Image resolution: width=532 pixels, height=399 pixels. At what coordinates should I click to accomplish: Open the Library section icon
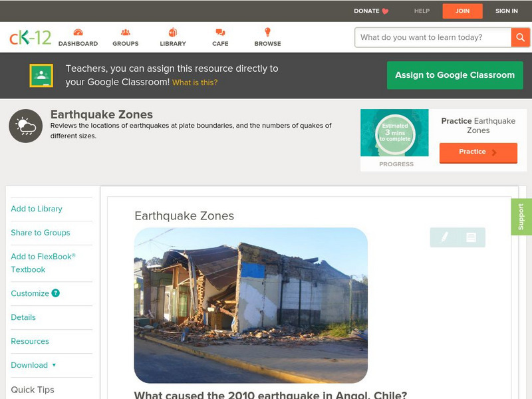point(173,31)
